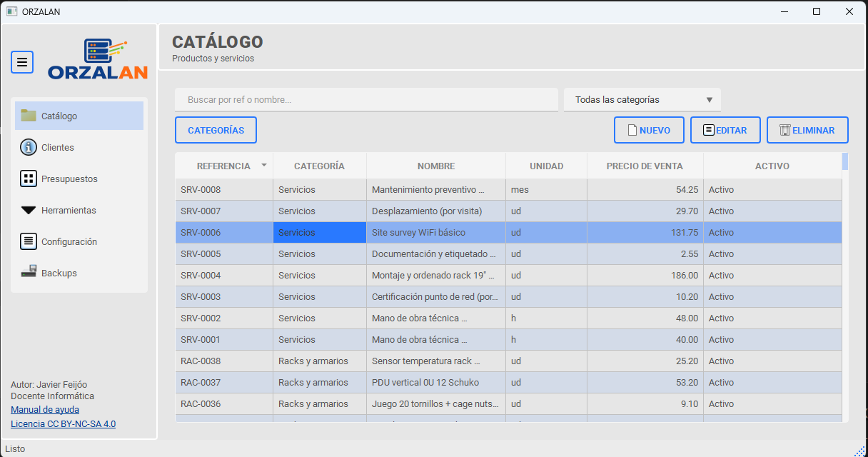This screenshot has height=457, width=868.
Task: Open the Manual de ayuda link
Action: [45, 410]
